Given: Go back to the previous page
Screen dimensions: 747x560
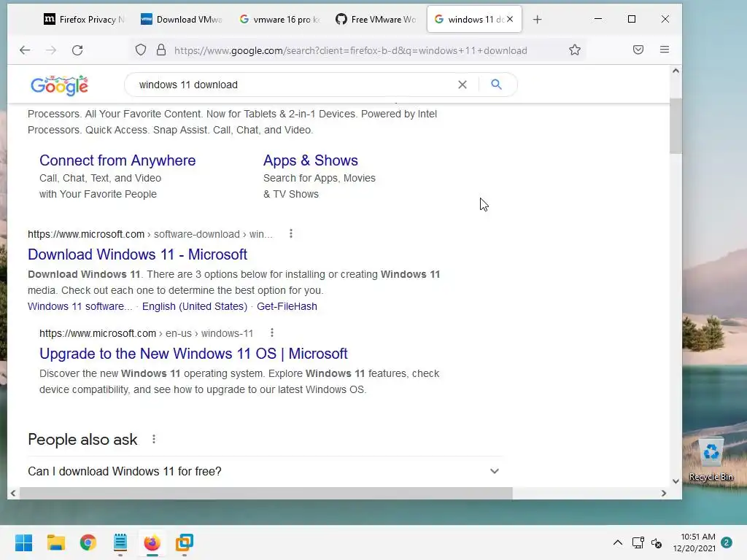Looking at the screenshot, I should [x=25, y=50].
